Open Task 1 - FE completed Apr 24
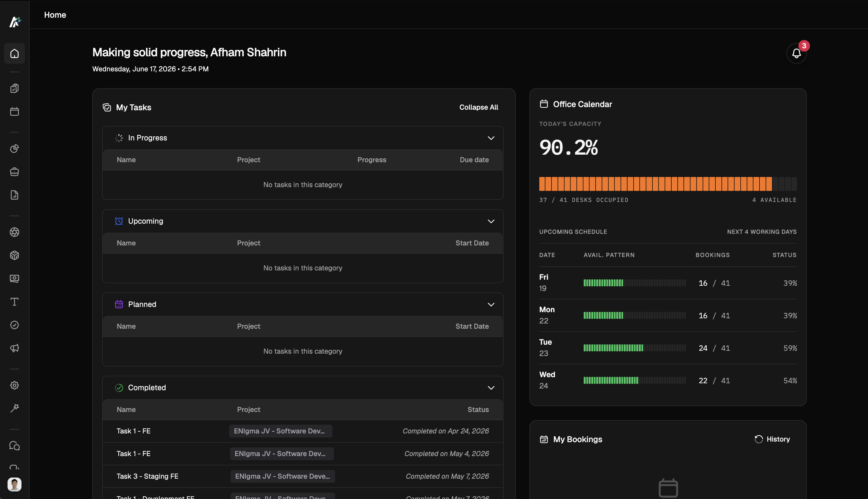This screenshot has height=499, width=868. coord(303,431)
